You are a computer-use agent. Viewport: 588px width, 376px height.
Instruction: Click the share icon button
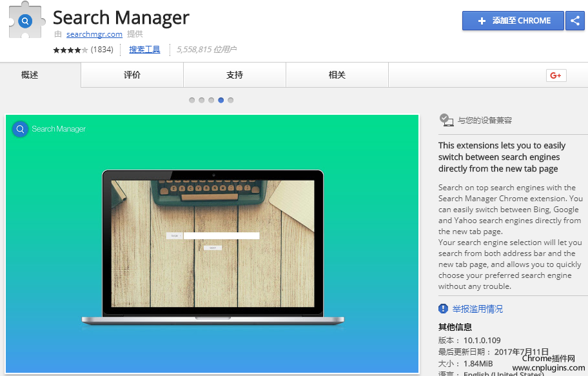click(575, 21)
